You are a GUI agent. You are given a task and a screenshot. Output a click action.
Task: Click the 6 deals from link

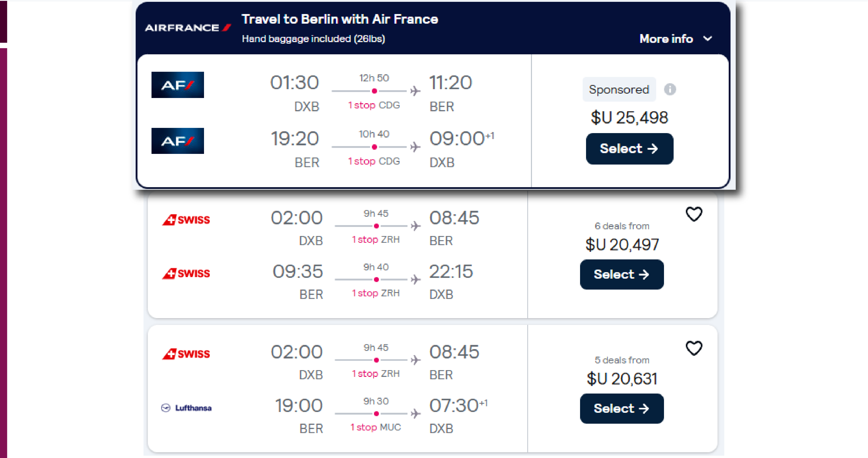(x=622, y=226)
